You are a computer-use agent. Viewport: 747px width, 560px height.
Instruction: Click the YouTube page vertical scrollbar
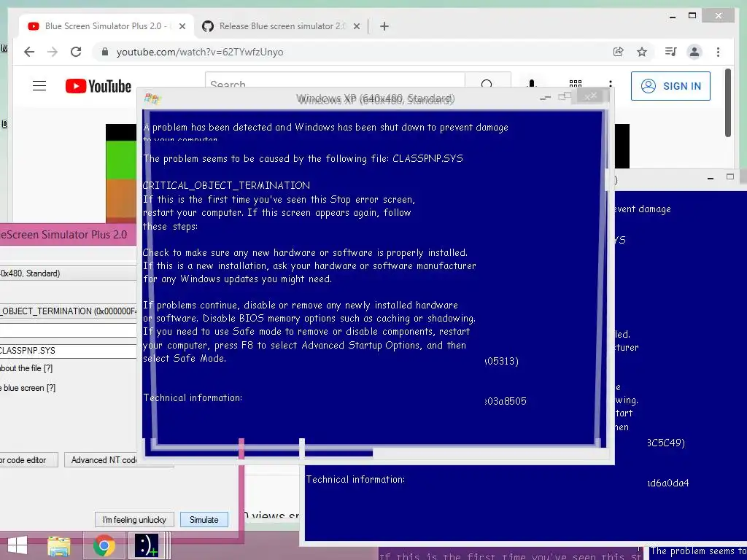point(727,102)
